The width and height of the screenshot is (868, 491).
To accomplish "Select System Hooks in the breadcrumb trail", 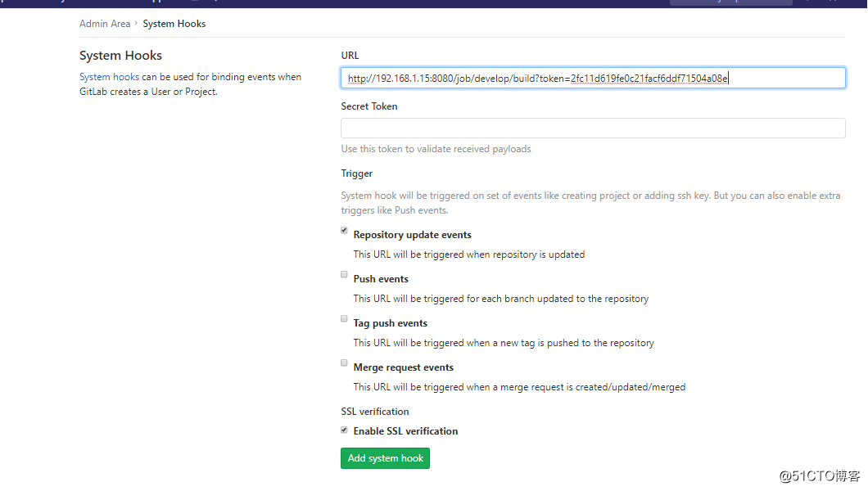I will (x=174, y=24).
